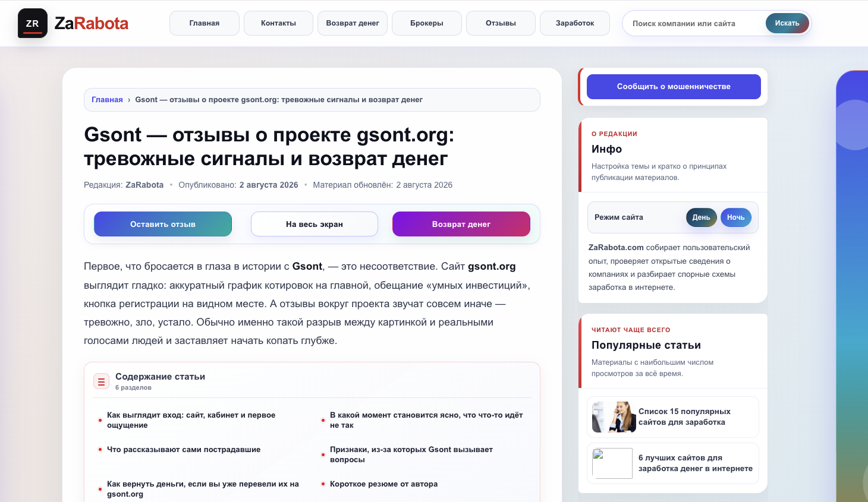Screen dimensions: 868x502
Task: Select the Брокеры menu item
Action: (427, 23)
